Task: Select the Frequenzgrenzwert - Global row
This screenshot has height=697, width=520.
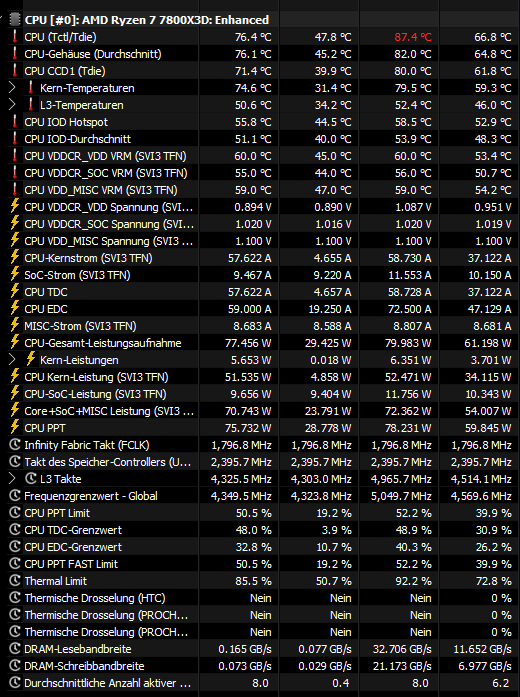Action: click(x=262, y=496)
